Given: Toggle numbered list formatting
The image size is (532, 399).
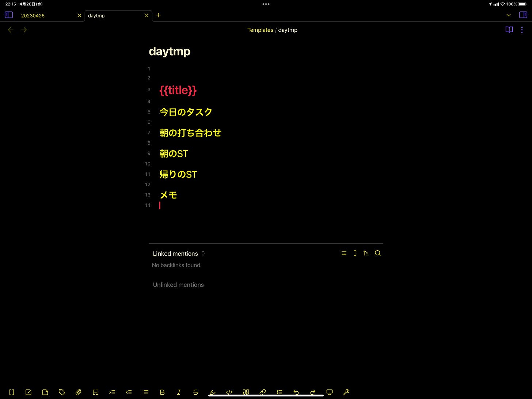Looking at the screenshot, I should (x=280, y=392).
